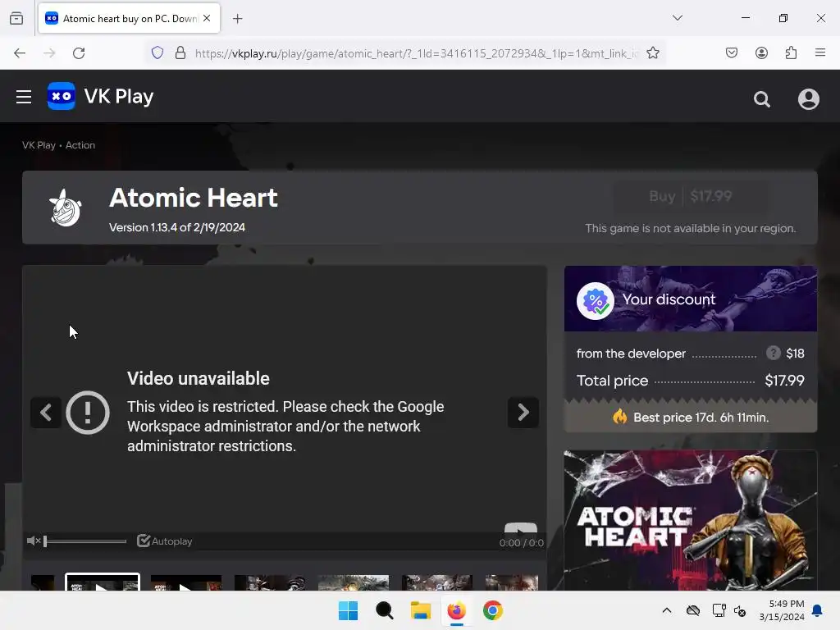Click the Total price $17.99 value
Screen dimensions: 840x630
click(x=784, y=381)
